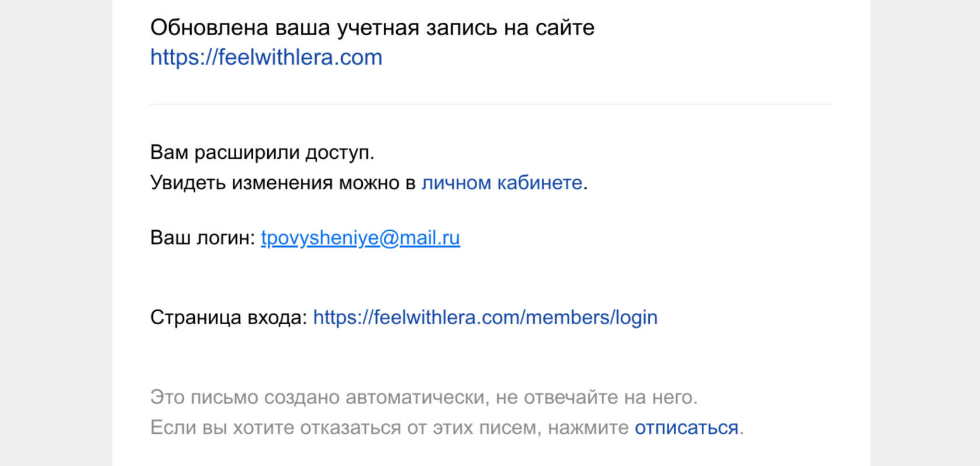Click the word доступ in the body
980x466 pixels.
click(339, 152)
